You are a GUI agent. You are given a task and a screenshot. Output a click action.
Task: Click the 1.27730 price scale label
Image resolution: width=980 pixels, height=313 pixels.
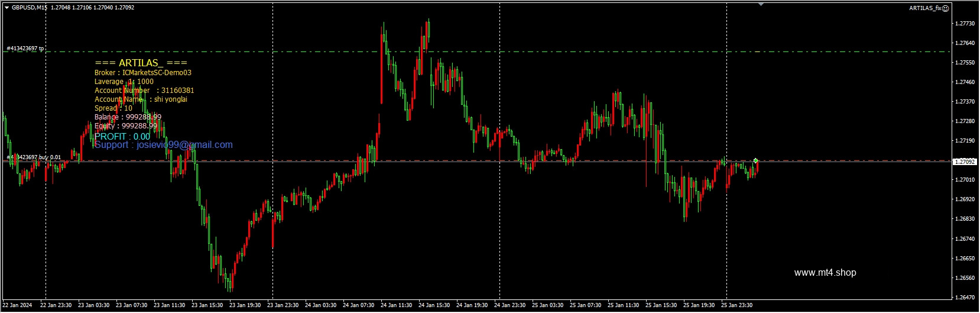pos(965,24)
